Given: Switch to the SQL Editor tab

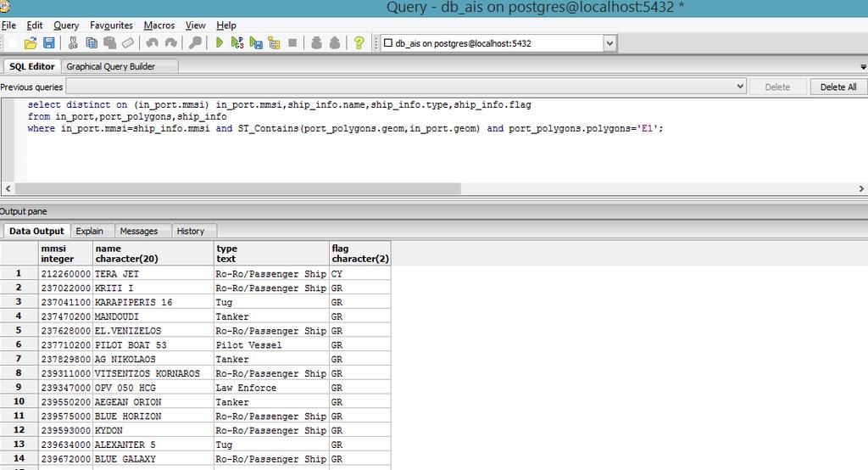Looking at the screenshot, I should [x=32, y=66].
